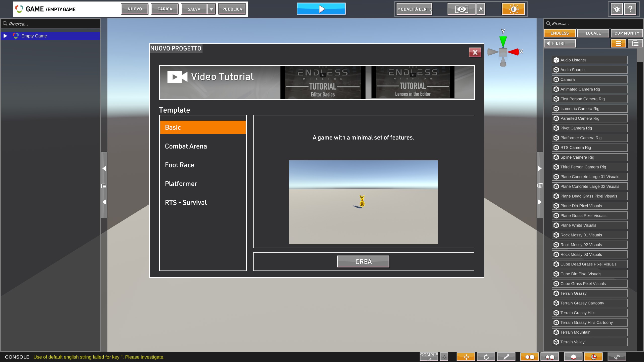This screenshot has width=644, height=362.
Task: Open the Salva dropdown arrow
Action: tap(212, 9)
